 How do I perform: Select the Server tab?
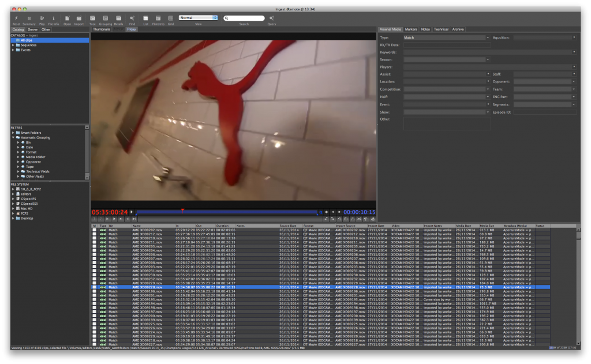tap(32, 29)
